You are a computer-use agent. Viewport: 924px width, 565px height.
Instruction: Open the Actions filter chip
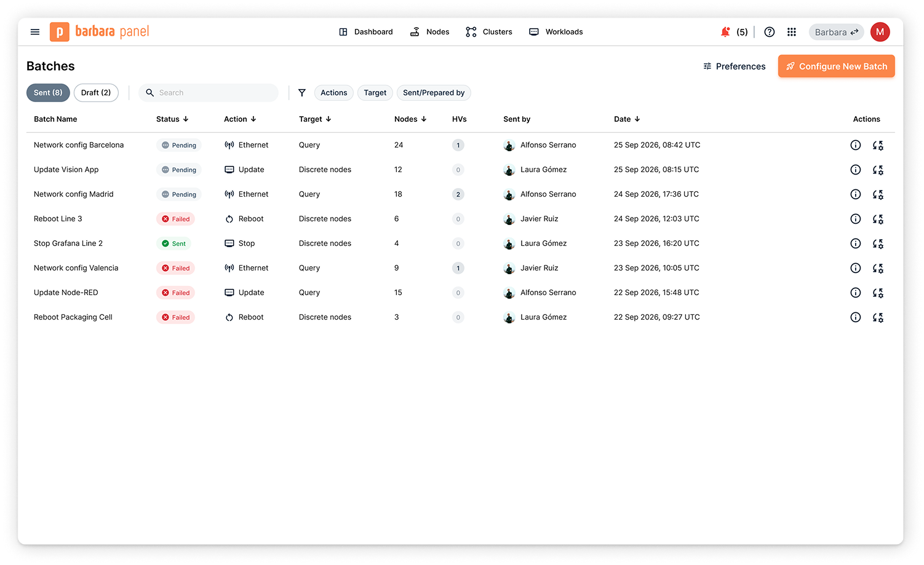click(x=334, y=93)
